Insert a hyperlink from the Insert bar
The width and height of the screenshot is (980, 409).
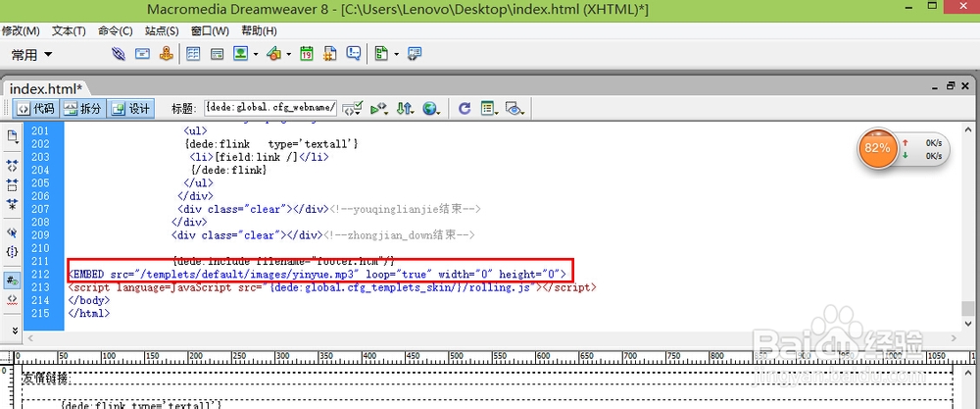[119, 54]
